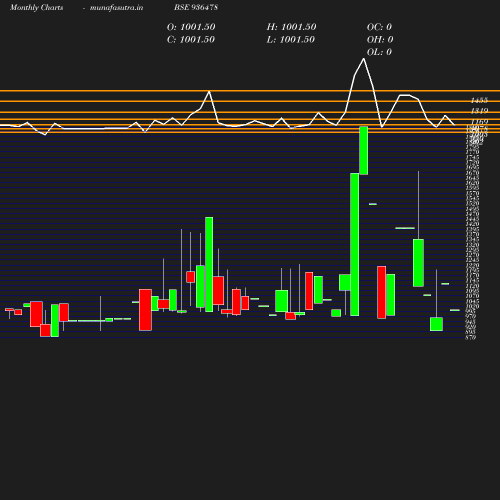Select the longest green candle body

pos(355,244)
